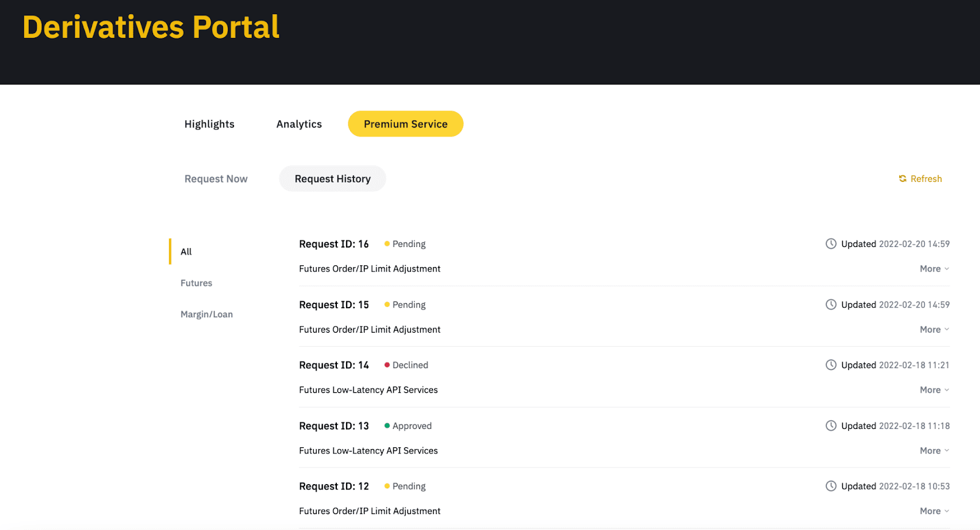Click the yellow Pending dot of Request 12

point(387,486)
